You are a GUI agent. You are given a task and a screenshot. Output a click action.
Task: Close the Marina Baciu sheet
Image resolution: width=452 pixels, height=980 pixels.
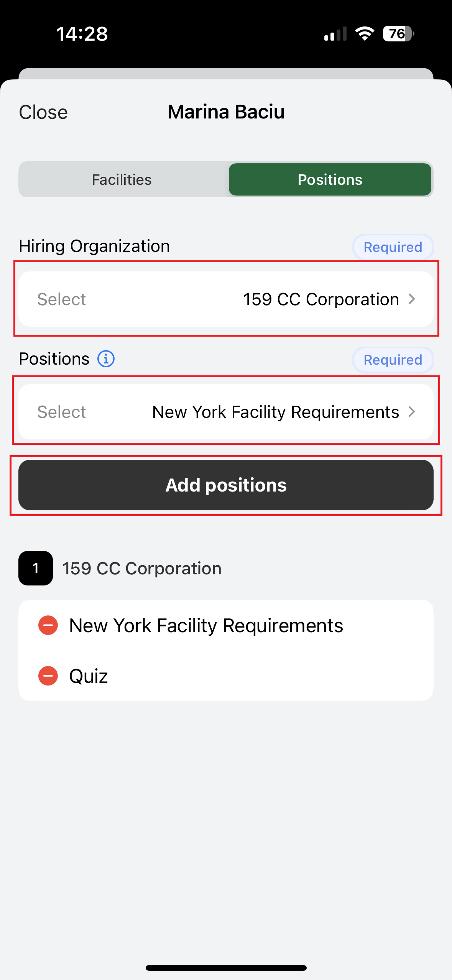[43, 112]
